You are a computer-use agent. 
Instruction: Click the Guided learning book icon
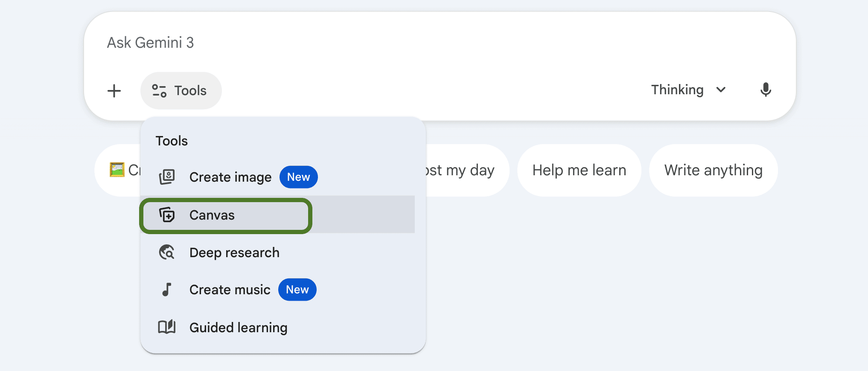[x=167, y=327]
